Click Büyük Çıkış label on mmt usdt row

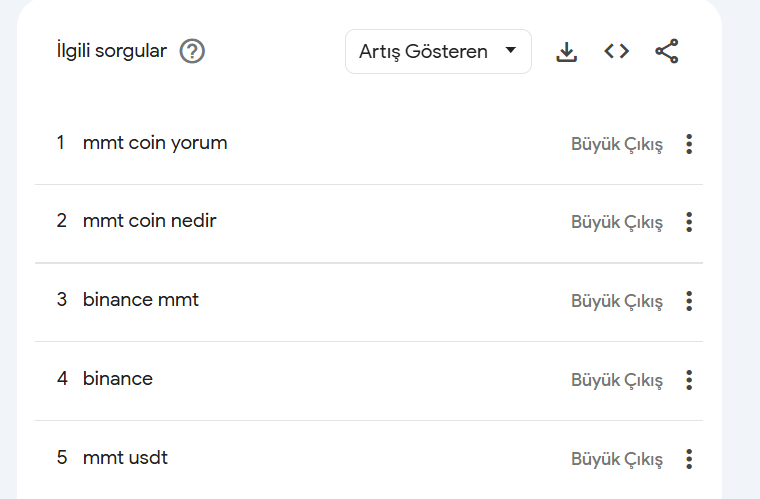[x=616, y=459]
